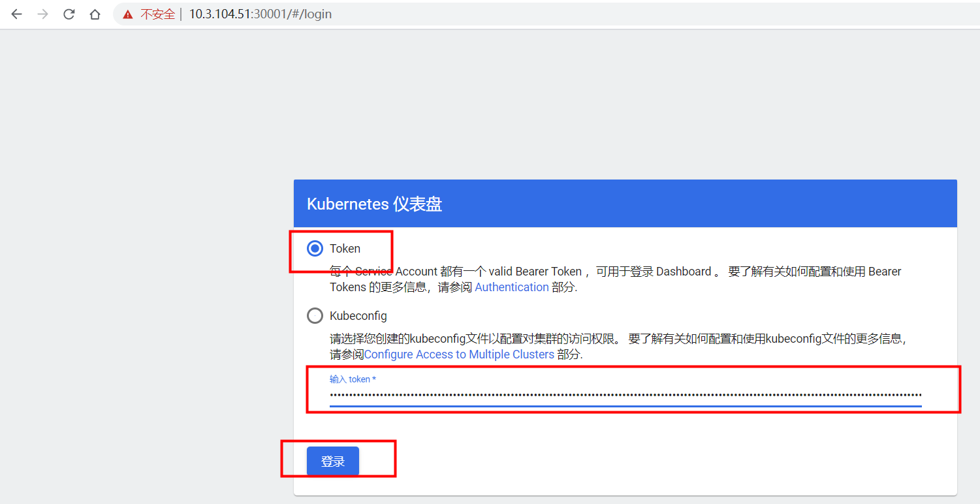The image size is (980, 504).
Task: Click the not secure warning triangle icon
Action: 128,14
